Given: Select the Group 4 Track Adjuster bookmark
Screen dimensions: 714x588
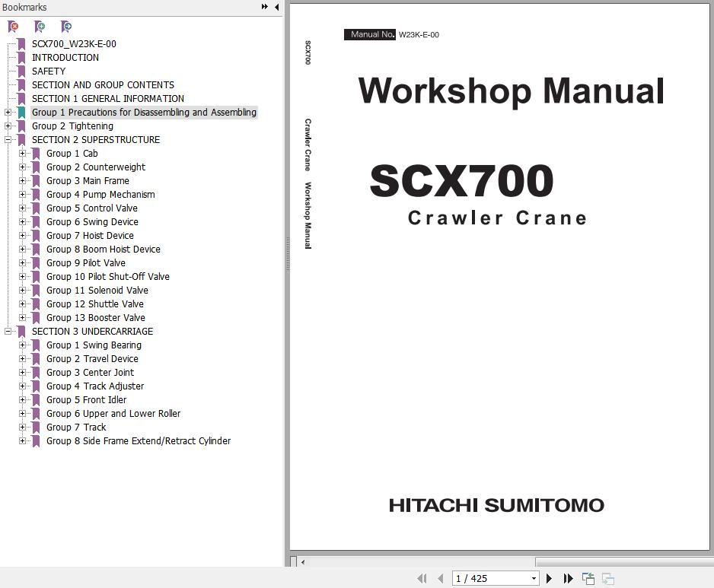Looking at the screenshot, I should tap(95, 386).
